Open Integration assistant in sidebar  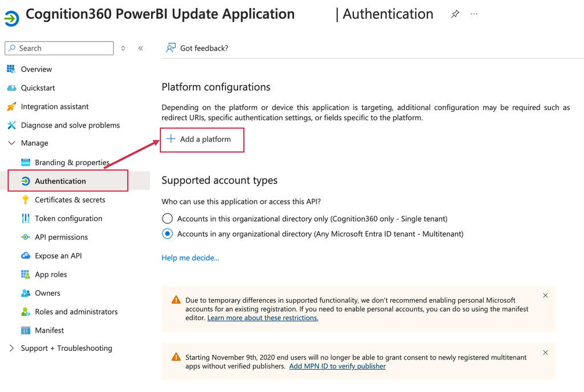pyautogui.click(x=55, y=107)
